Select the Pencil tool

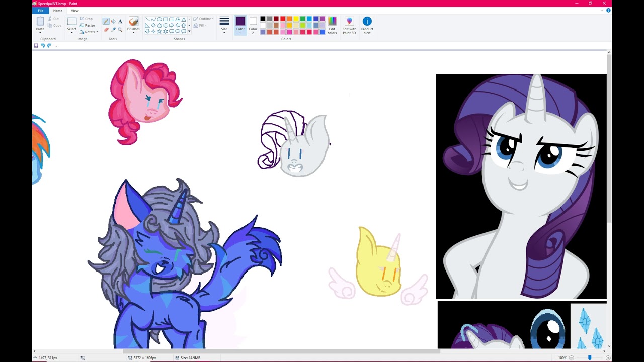coord(106,21)
